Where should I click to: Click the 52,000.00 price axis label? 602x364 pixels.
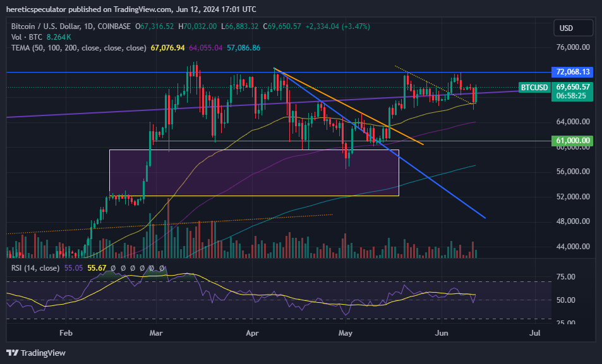[x=573, y=197]
